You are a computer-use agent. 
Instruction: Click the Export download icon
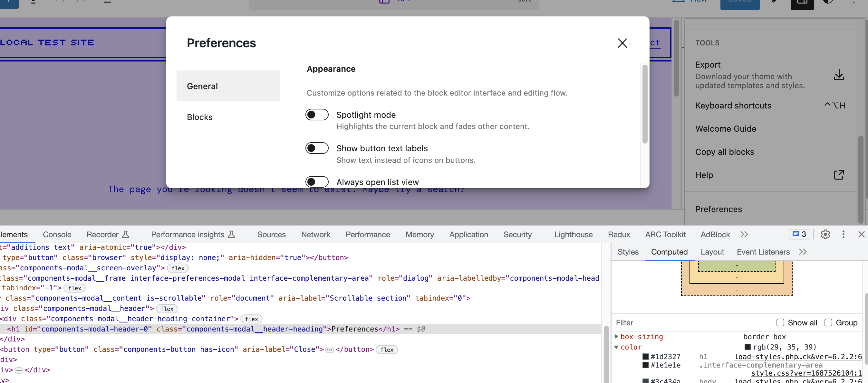click(x=838, y=75)
